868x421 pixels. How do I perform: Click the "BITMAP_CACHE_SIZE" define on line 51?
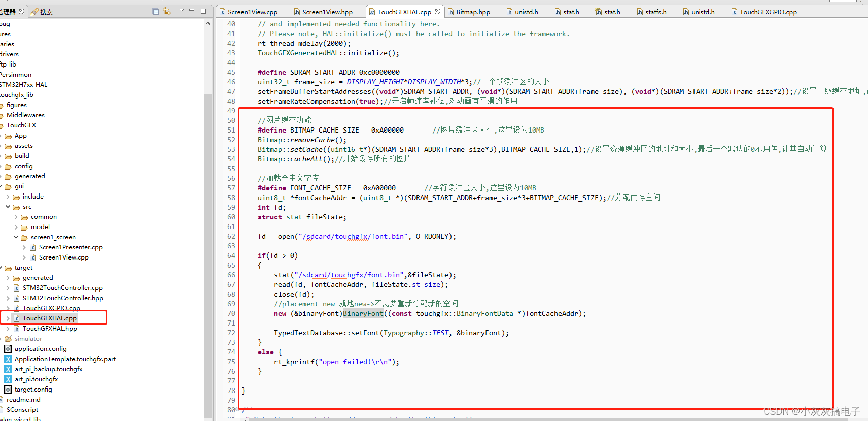[324, 130]
